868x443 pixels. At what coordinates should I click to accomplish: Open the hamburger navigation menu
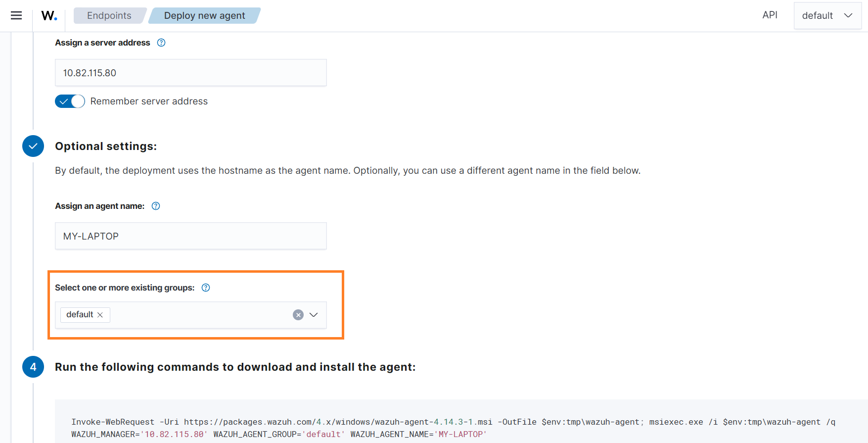(x=16, y=15)
